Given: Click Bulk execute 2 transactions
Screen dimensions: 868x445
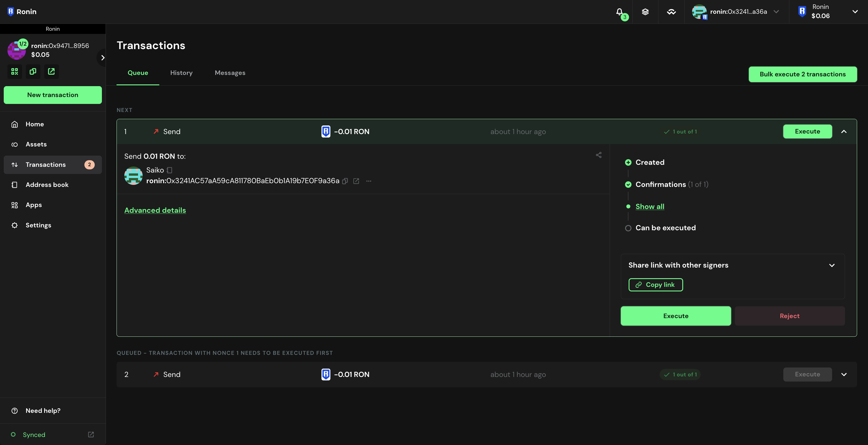Looking at the screenshot, I should coord(803,74).
